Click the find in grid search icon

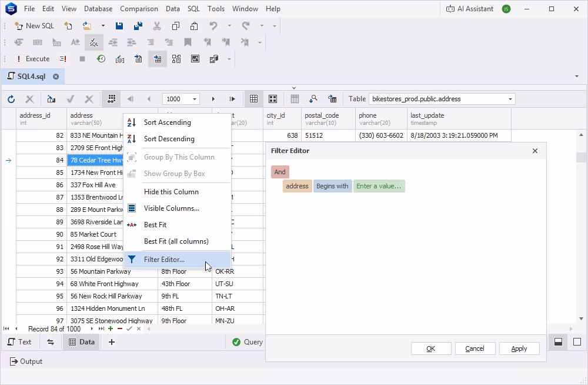coord(313,99)
